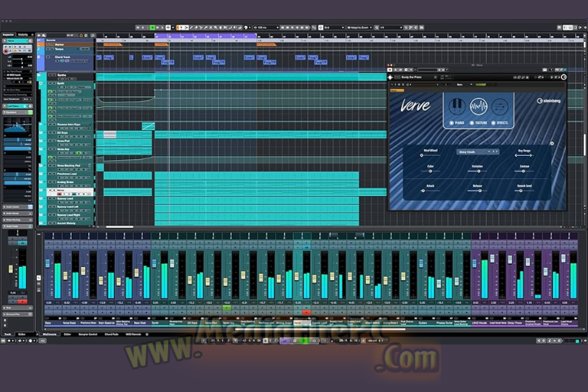Select the magnifier Zoom tool in toolbar
This screenshot has height=392, width=588.
(x=216, y=28)
